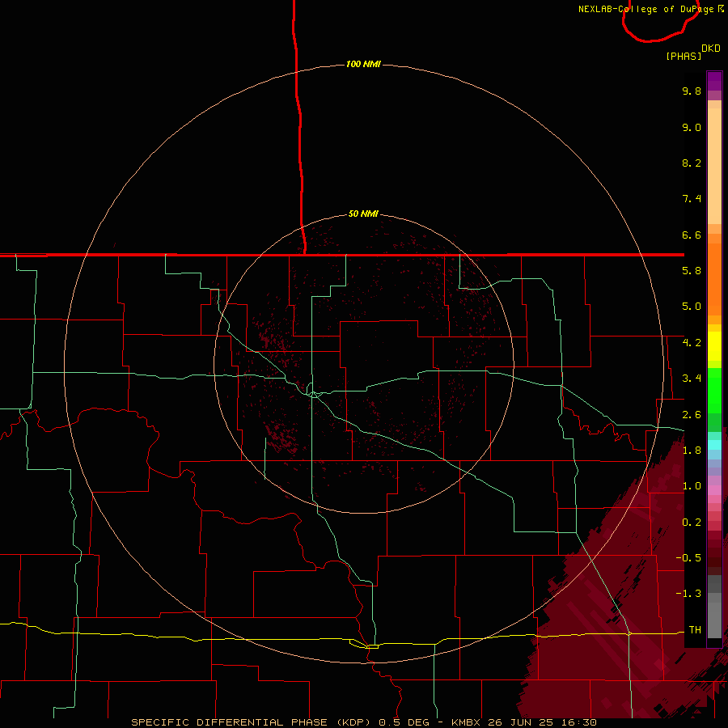Click the KMBX station identifier in caption
This screenshot has height=728, width=728.
(466, 722)
